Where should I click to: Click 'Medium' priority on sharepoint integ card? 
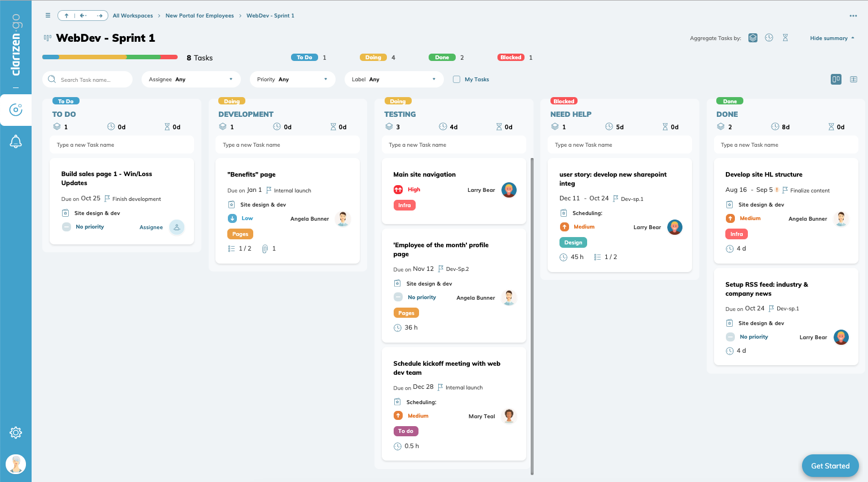(x=584, y=227)
